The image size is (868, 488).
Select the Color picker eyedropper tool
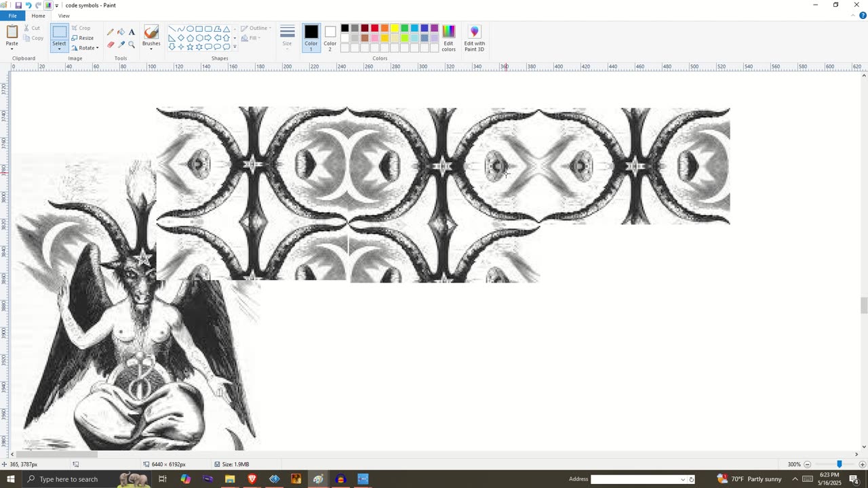(121, 45)
